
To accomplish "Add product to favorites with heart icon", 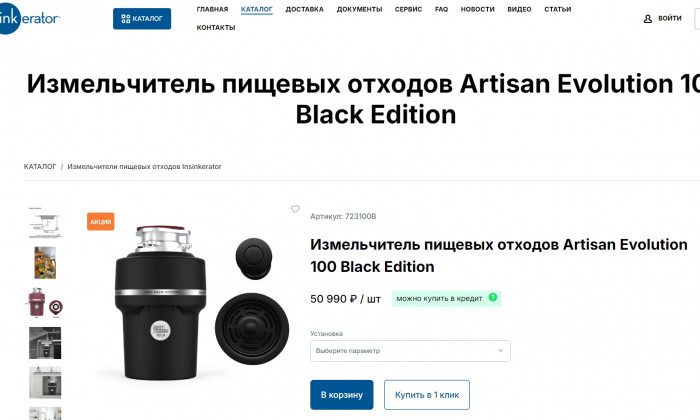I will (x=295, y=209).
